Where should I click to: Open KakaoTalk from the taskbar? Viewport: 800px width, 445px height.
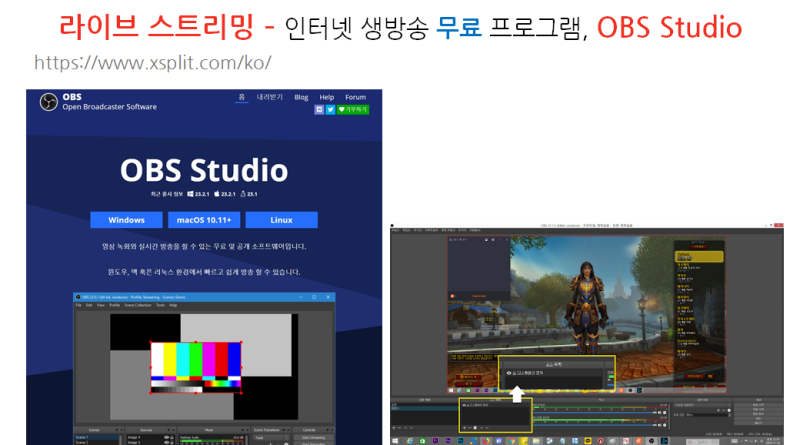point(588,440)
